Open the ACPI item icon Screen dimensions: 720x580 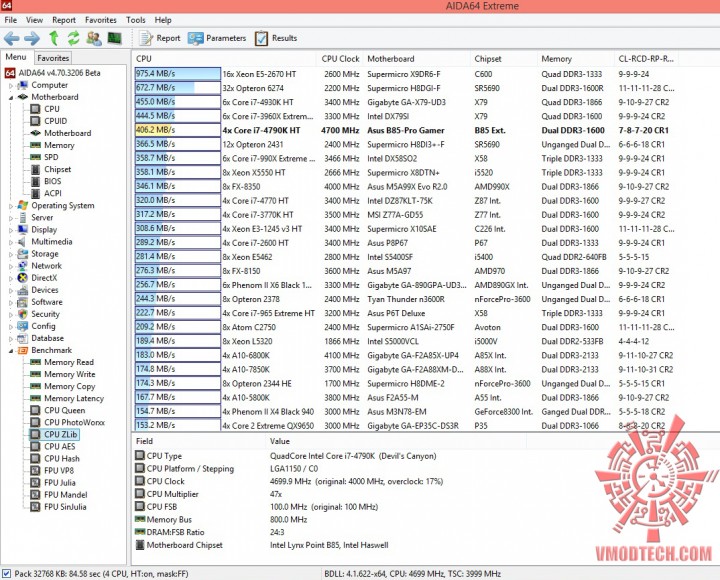tap(35, 193)
